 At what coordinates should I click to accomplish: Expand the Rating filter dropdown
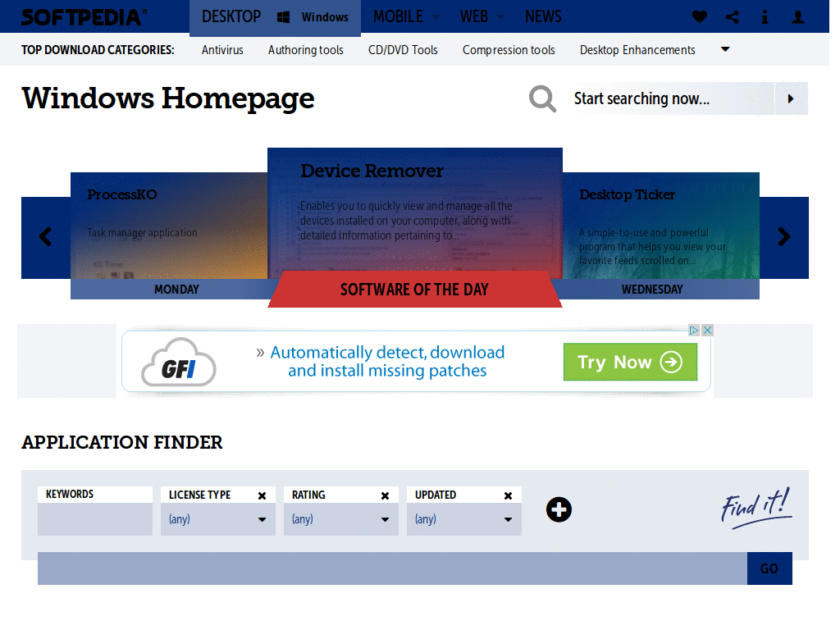pos(341,518)
